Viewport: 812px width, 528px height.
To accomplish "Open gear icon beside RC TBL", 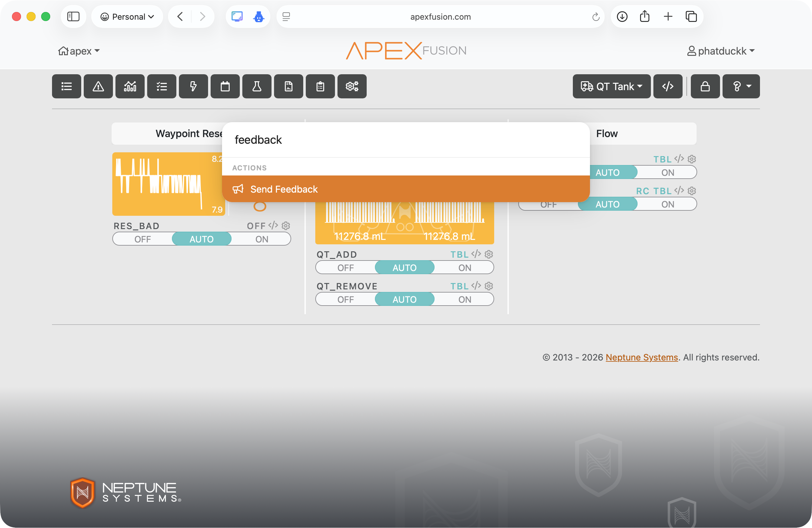I will 692,191.
